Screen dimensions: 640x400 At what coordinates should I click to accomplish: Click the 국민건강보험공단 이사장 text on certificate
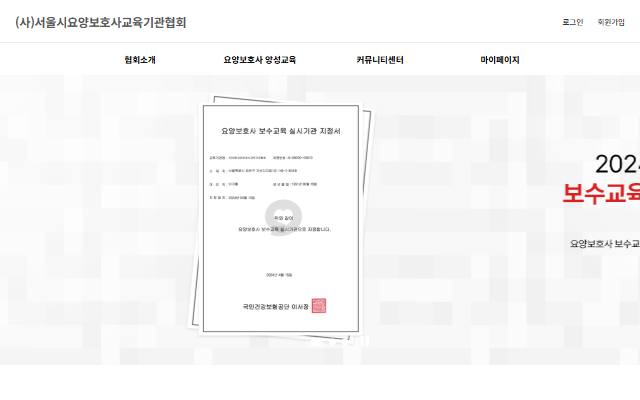[276, 307]
